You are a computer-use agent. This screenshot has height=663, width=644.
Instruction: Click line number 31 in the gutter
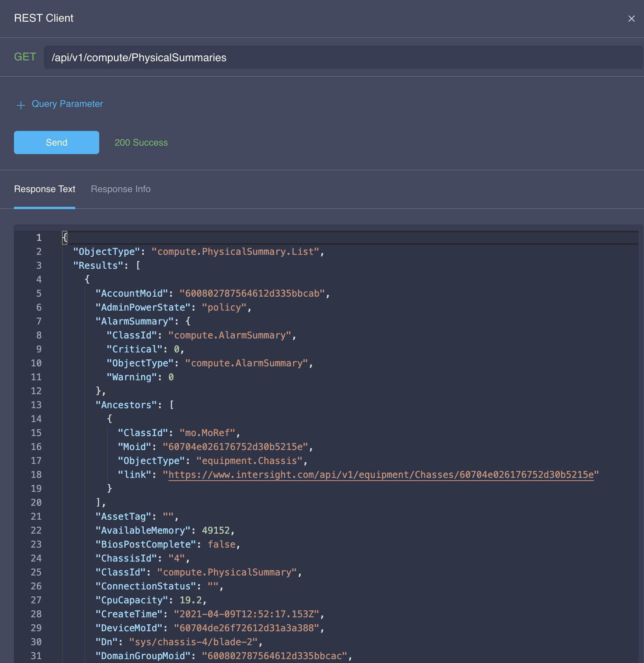pyautogui.click(x=36, y=656)
